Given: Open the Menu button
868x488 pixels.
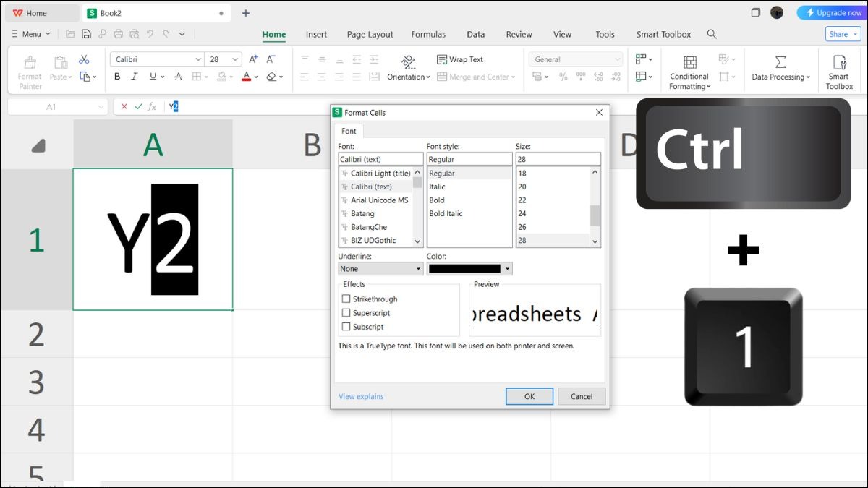Looking at the screenshot, I should click(x=32, y=34).
